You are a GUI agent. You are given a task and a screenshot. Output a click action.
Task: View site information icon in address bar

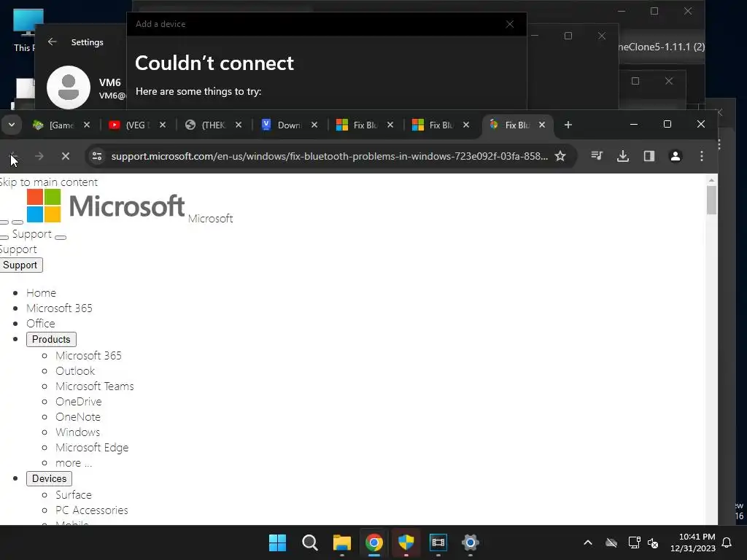(97, 156)
